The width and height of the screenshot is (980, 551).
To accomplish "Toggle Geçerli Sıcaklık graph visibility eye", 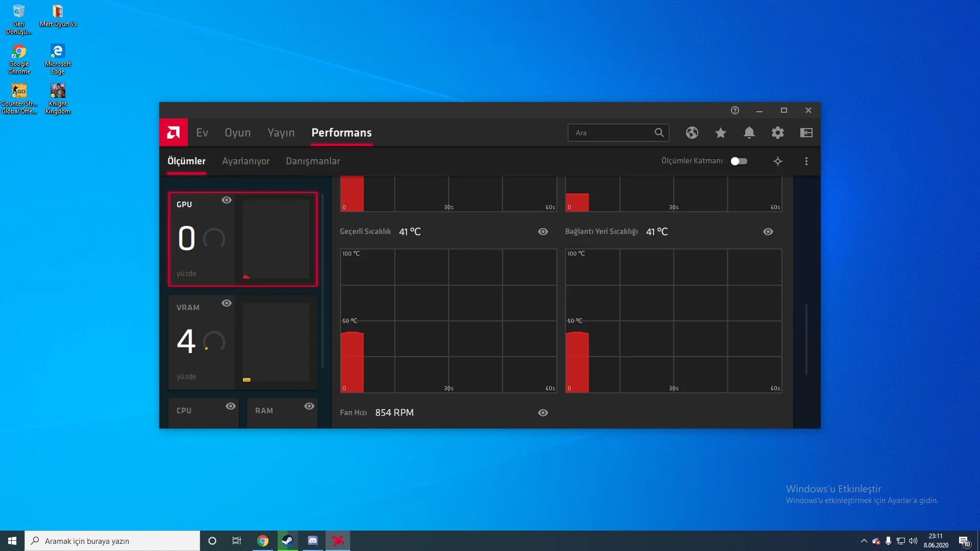I will (543, 232).
